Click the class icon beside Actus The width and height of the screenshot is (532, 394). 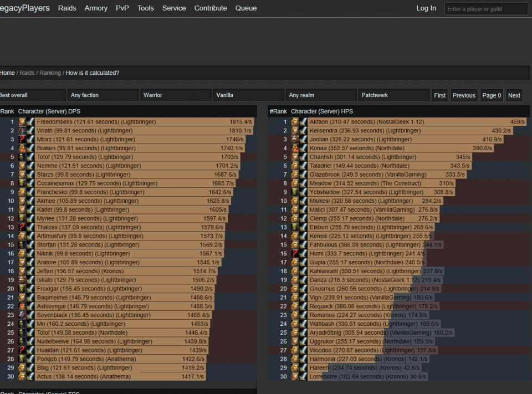click(30, 377)
